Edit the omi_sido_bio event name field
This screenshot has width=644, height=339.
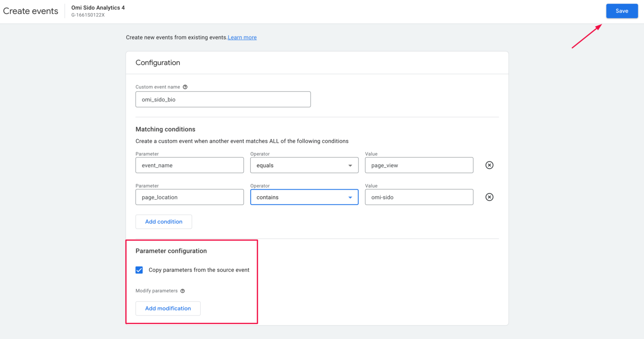coord(223,99)
